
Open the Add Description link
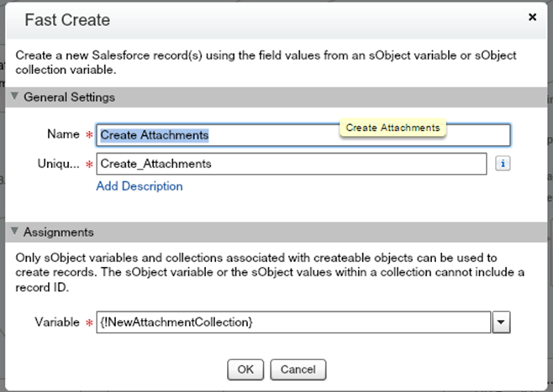[139, 186]
